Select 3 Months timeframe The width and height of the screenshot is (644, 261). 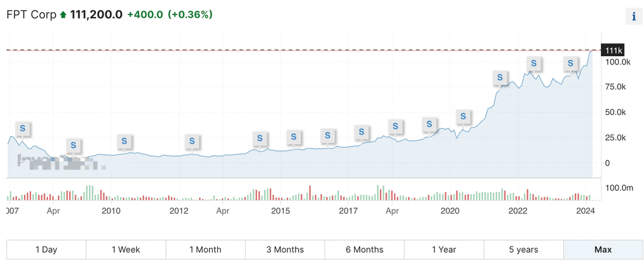(x=285, y=250)
